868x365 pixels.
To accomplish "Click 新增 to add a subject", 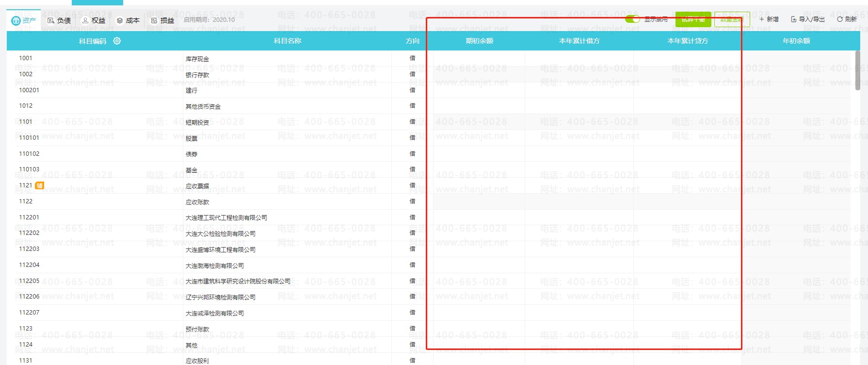I will (769, 19).
